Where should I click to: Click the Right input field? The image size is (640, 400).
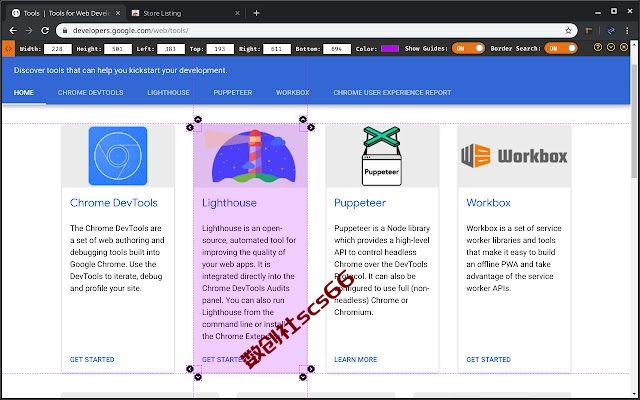(x=277, y=49)
